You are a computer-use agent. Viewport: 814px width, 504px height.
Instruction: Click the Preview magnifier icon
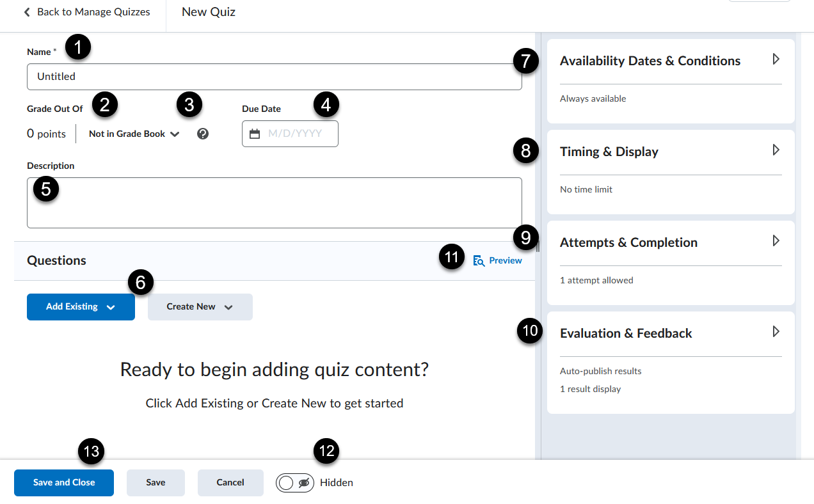(x=479, y=260)
